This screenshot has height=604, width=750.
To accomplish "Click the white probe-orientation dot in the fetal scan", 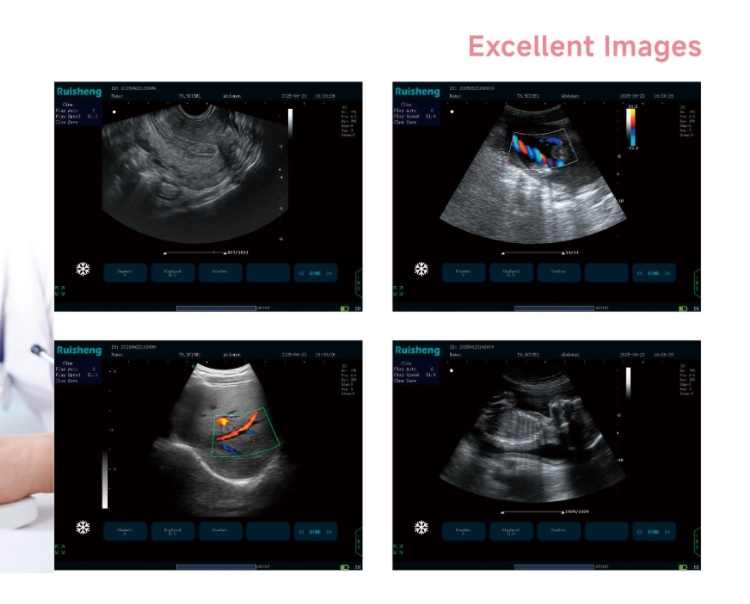I will (452, 370).
